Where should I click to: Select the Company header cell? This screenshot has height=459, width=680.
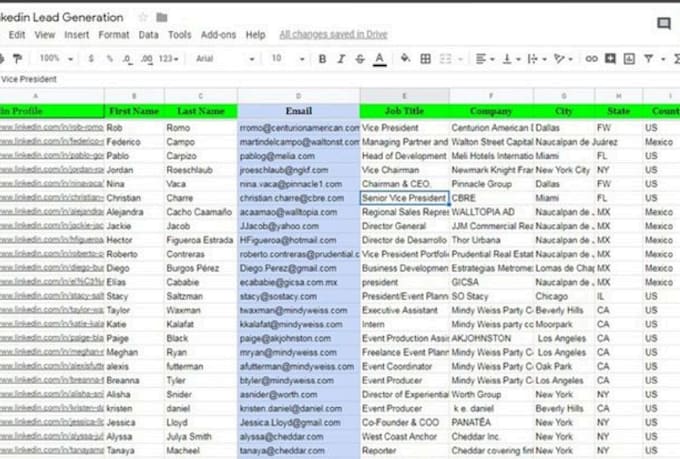coord(491,111)
